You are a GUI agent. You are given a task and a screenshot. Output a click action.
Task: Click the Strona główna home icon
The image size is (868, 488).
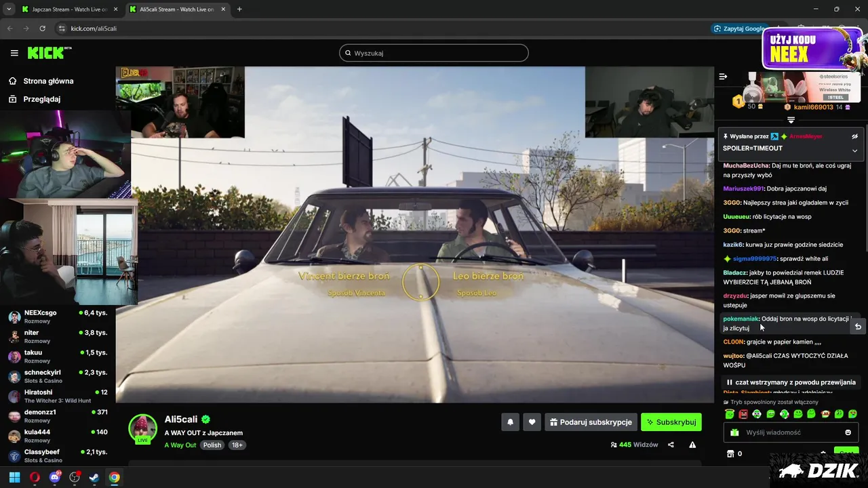tap(12, 81)
